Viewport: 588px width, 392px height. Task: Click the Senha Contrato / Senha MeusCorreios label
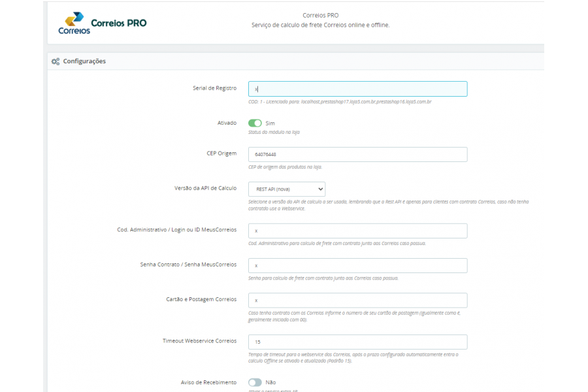point(188,265)
